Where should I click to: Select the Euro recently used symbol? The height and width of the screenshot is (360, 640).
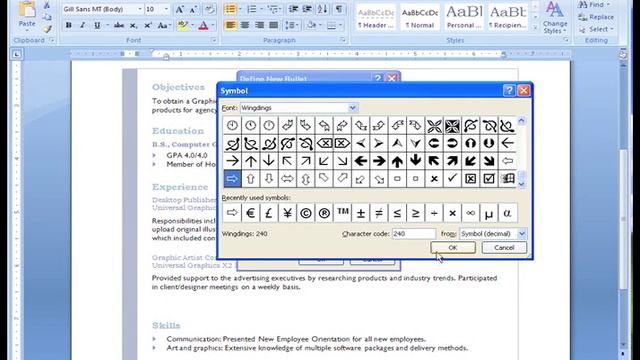point(251,213)
